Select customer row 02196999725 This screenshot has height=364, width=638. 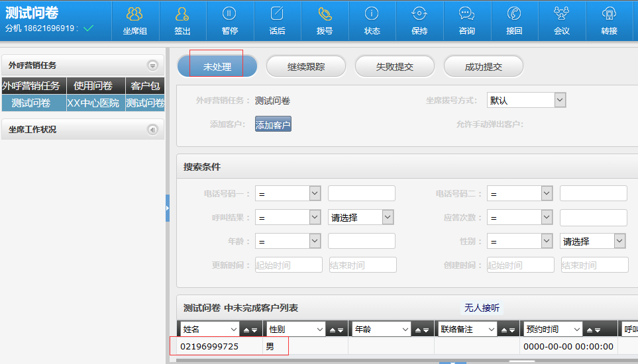(210, 346)
